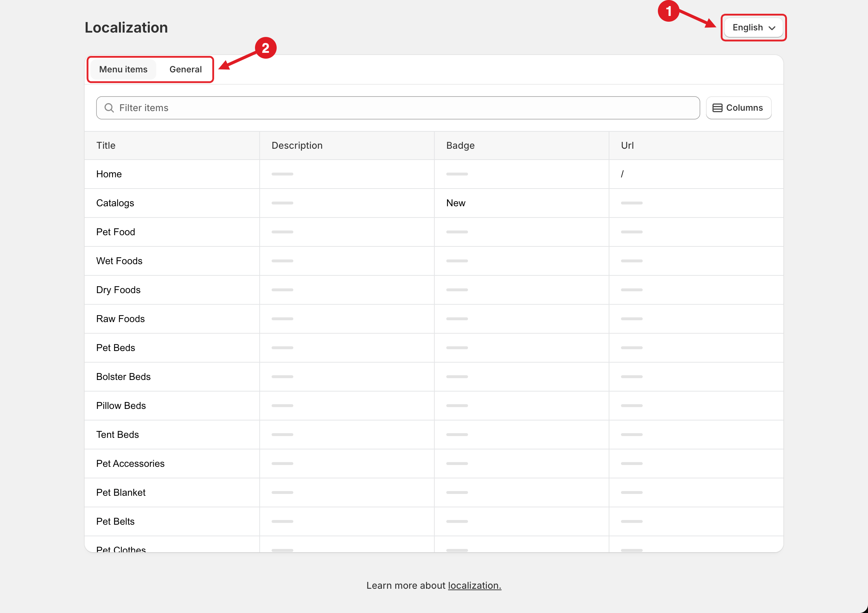This screenshot has width=868, height=613.
Task: Select the Pet Accessories title cell
Action: (172, 463)
